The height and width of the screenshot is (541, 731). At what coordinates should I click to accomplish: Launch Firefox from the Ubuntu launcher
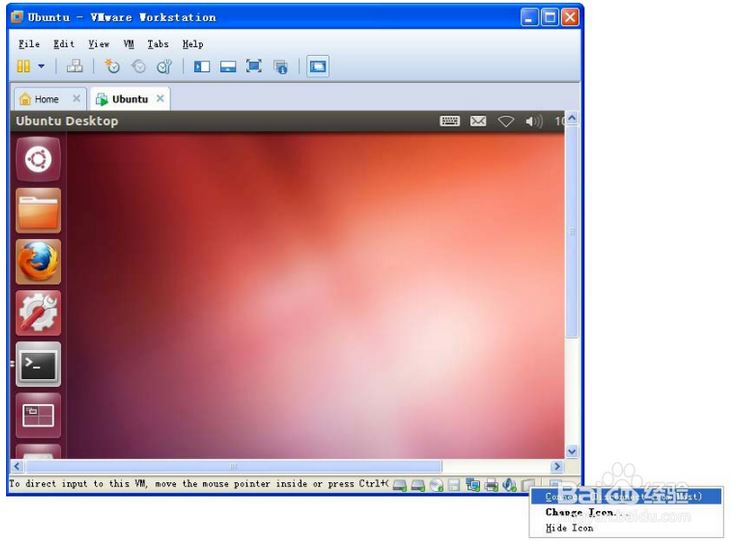tap(38, 262)
